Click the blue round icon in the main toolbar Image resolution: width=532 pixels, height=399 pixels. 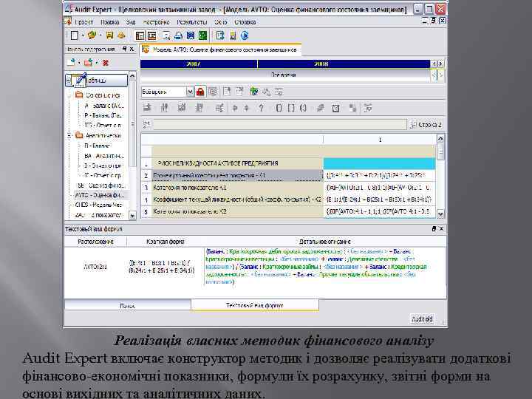click(245, 35)
